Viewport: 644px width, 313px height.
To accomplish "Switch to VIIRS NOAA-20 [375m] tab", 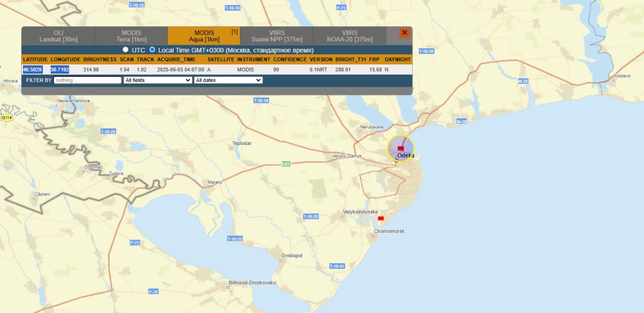I will [x=350, y=36].
